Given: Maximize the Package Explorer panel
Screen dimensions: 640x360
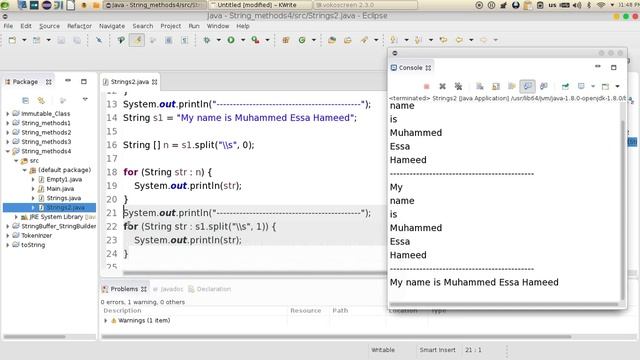Looking at the screenshot, I should [84, 82].
